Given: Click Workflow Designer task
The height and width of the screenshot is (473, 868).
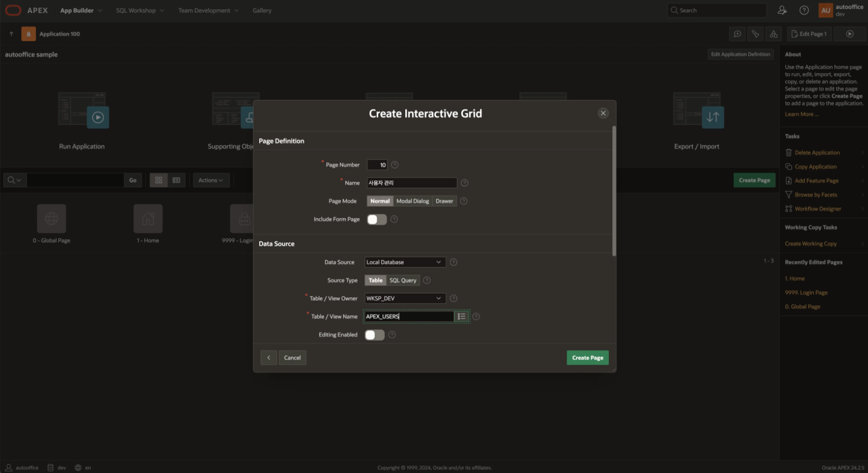Looking at the screenshot, I should pyautogui.click(x=818, y=209).
